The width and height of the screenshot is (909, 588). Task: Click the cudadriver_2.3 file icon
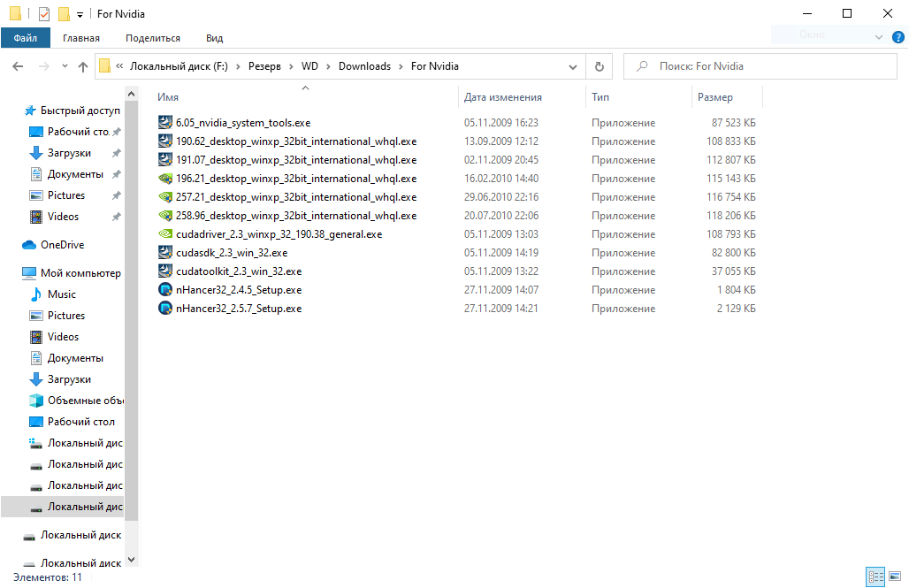165,233
